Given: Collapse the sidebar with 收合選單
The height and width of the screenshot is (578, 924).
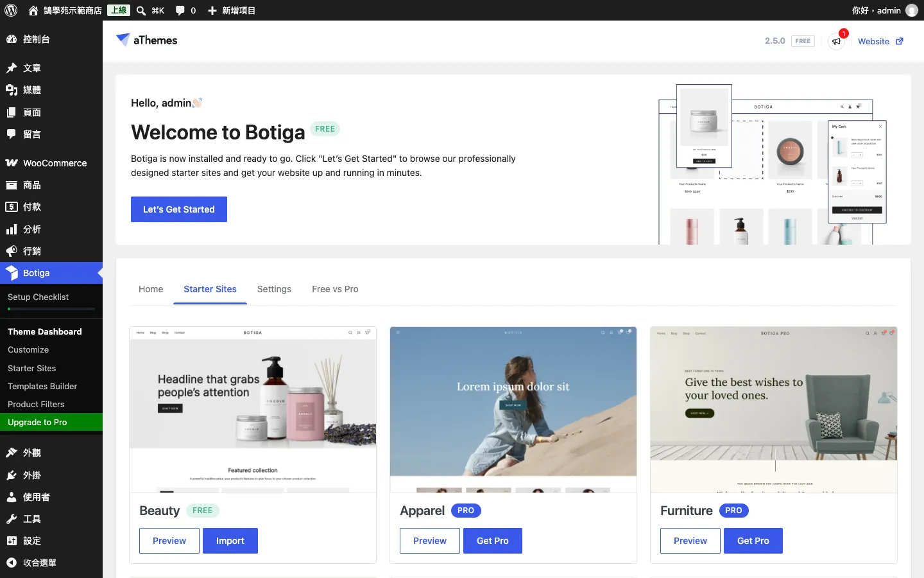Looking at the screenshot, I should click(51, 563).
